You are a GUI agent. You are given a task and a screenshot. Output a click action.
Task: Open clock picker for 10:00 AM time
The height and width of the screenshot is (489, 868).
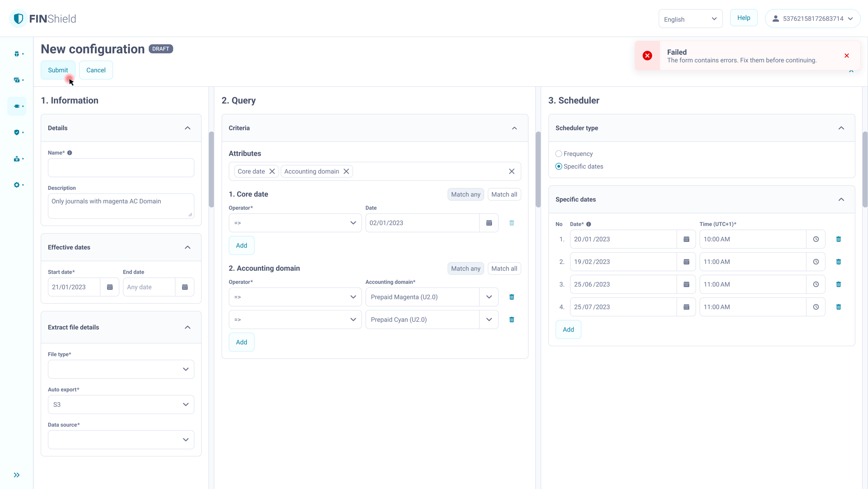point(816,239)
